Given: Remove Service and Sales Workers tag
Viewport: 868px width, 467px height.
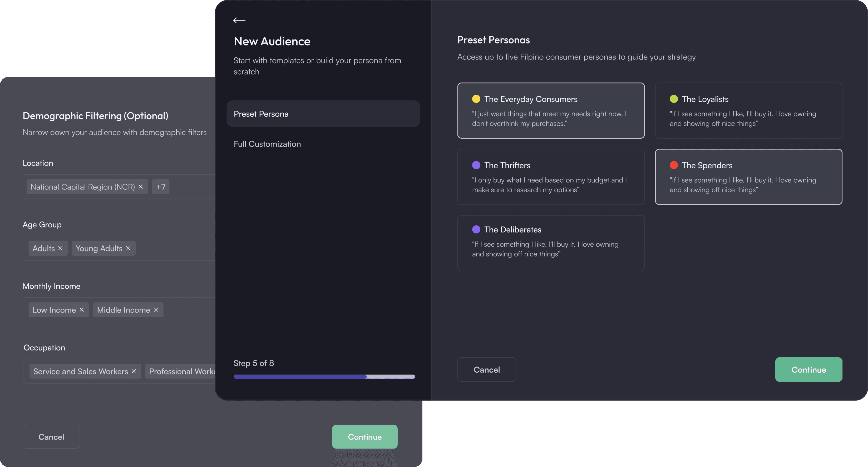Looking at the screenshot, I should coord(134,371).
